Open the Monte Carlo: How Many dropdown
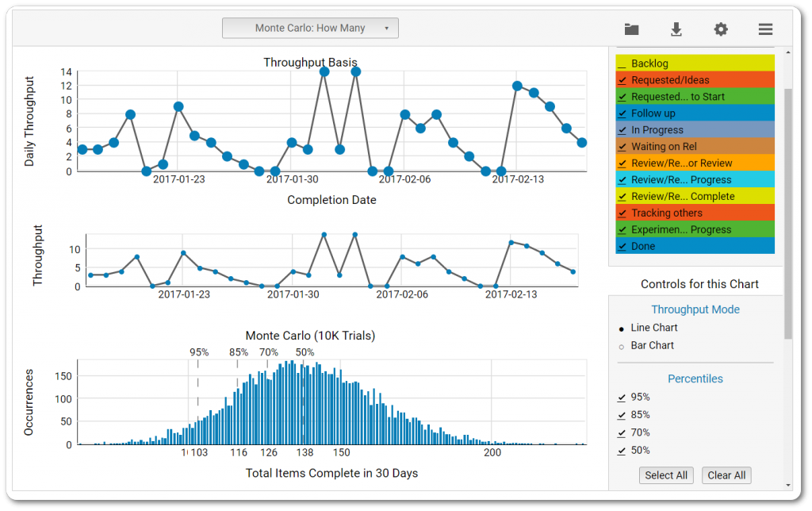Image resolution: width=812 pixels, height=511 pixels. pos(310,28)
